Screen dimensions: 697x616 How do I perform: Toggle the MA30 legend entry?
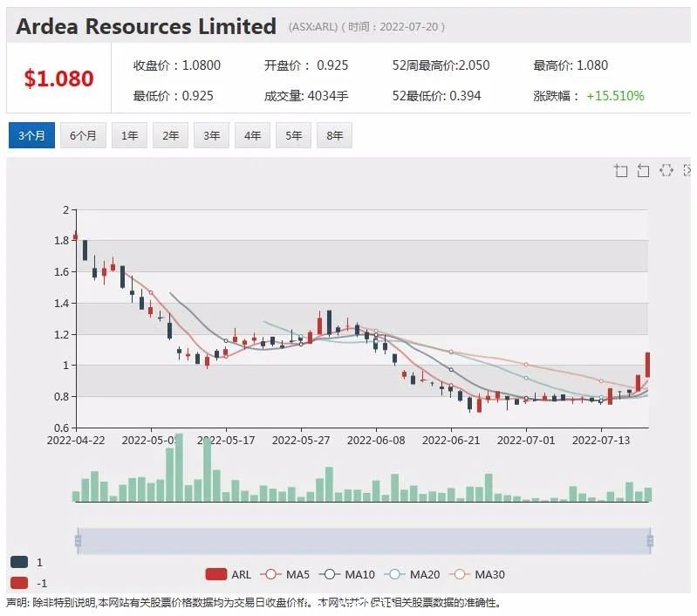477,574
